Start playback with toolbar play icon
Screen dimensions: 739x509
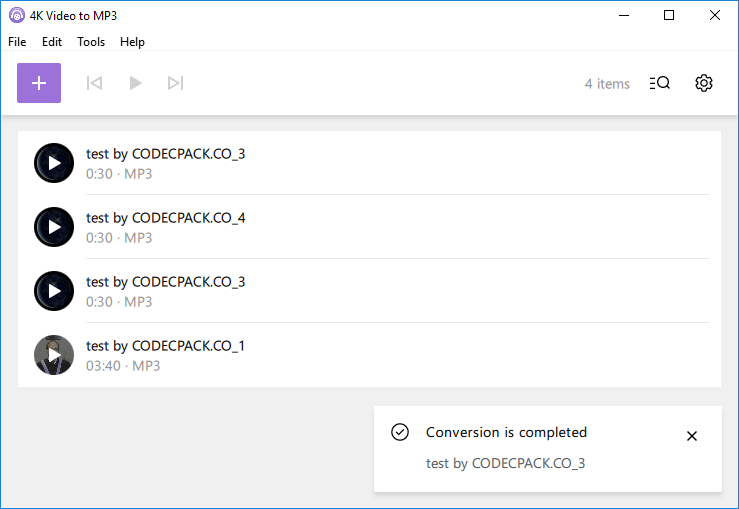[135, 83]
